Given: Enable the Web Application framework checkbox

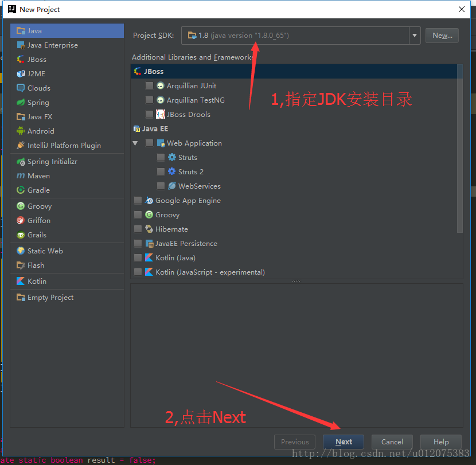Looking at the screenshot, I should 149,143.
